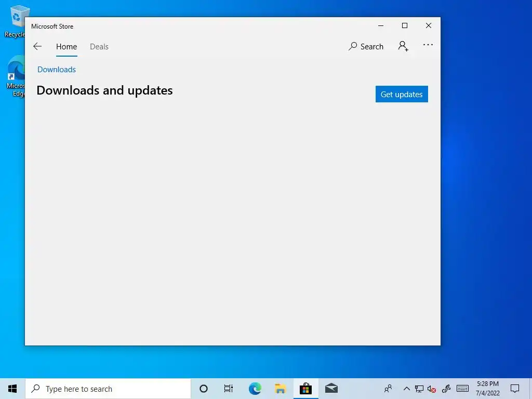Viewport: 532px width, 399px height.
Task: Switch to the Deals tab
Action: [x=99, y=46]
